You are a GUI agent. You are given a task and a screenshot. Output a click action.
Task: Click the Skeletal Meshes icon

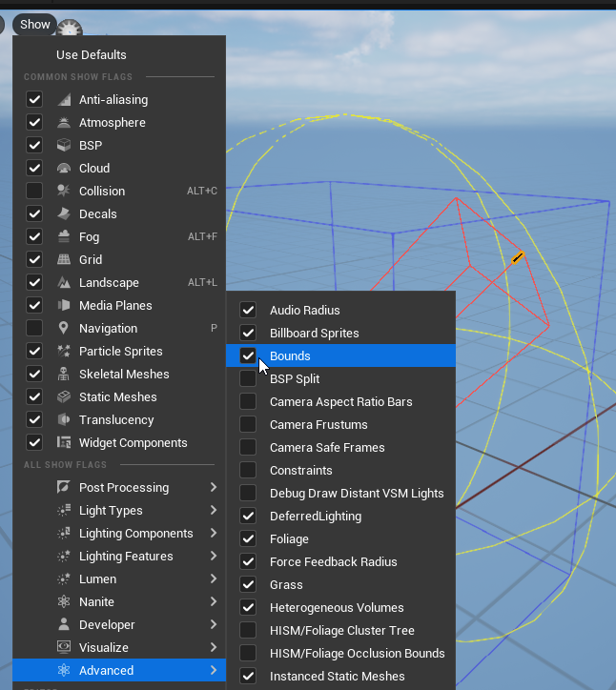click(64, 375)
